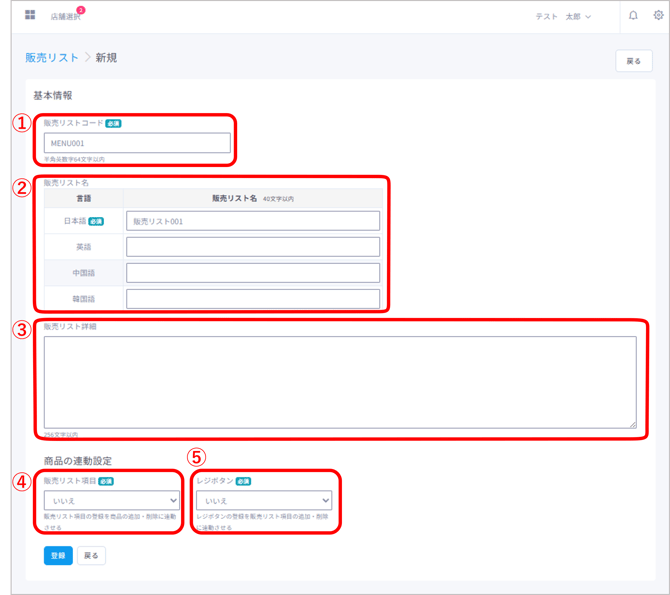Go to 販売リスト breadcrumb link
This screenshot has width=670, height=595.
(50, 58)
